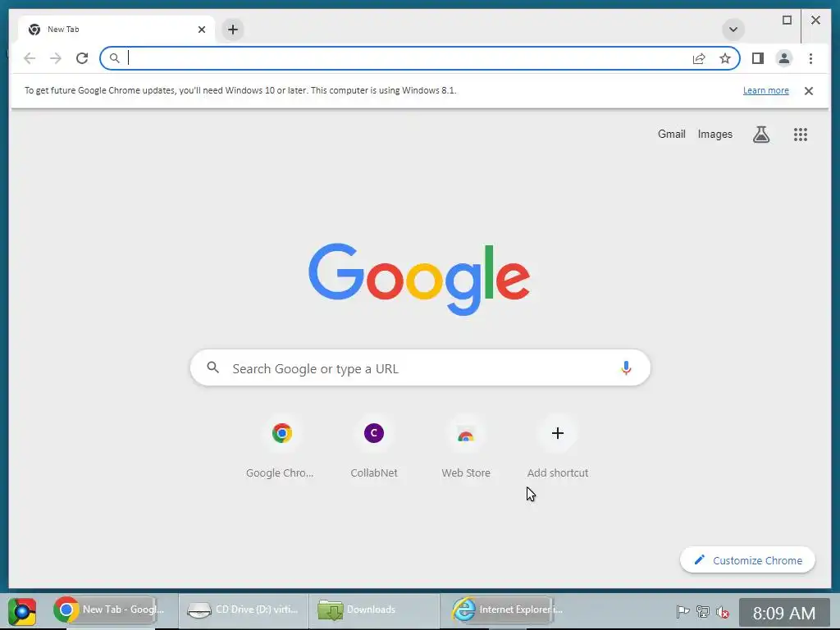Image resolution: width=840 pixels, height=630 pixels.
Task: Click the Search Google or type a URL box
Action: 421,368
